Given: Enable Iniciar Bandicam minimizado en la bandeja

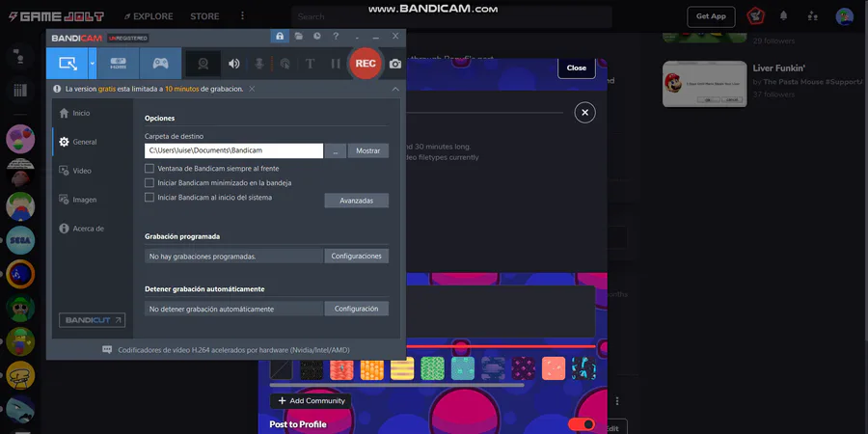Looking at the screenshot, I should pos(149,182).
